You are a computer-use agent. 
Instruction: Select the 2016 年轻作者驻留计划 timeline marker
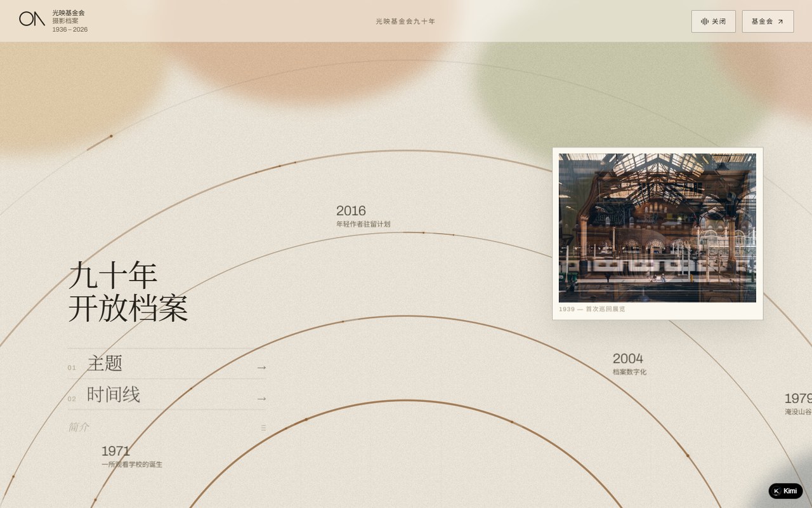point(363,216)
